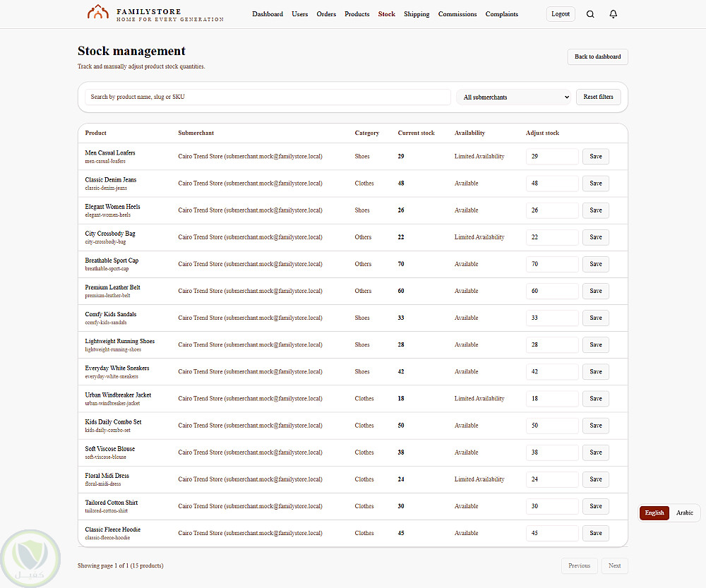Click the Logout button
The width and height of the screenshot is (706, 588).
pyautogui.click(x=561, y=14)
